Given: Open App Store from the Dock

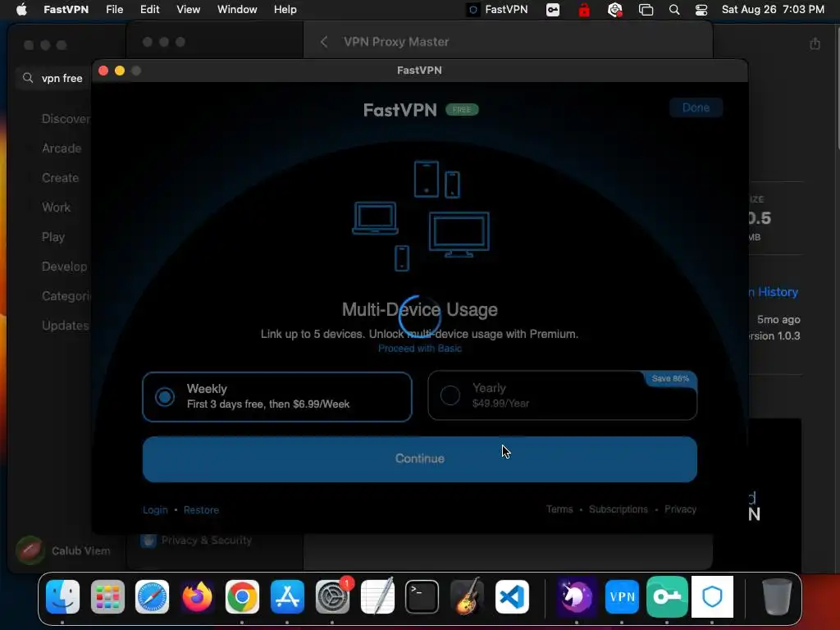Looking at the screenshot, I should click(287, 596).
